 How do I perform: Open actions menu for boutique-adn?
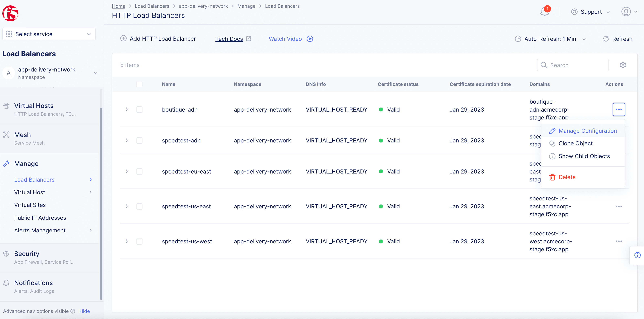coord(619,110)
